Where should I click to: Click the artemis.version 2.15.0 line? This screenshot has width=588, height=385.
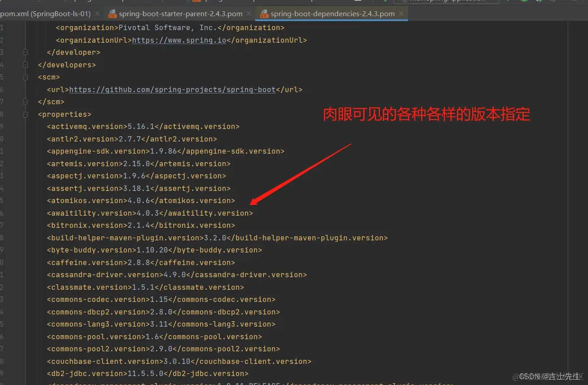pyautogui.click(x=138, y=164)
